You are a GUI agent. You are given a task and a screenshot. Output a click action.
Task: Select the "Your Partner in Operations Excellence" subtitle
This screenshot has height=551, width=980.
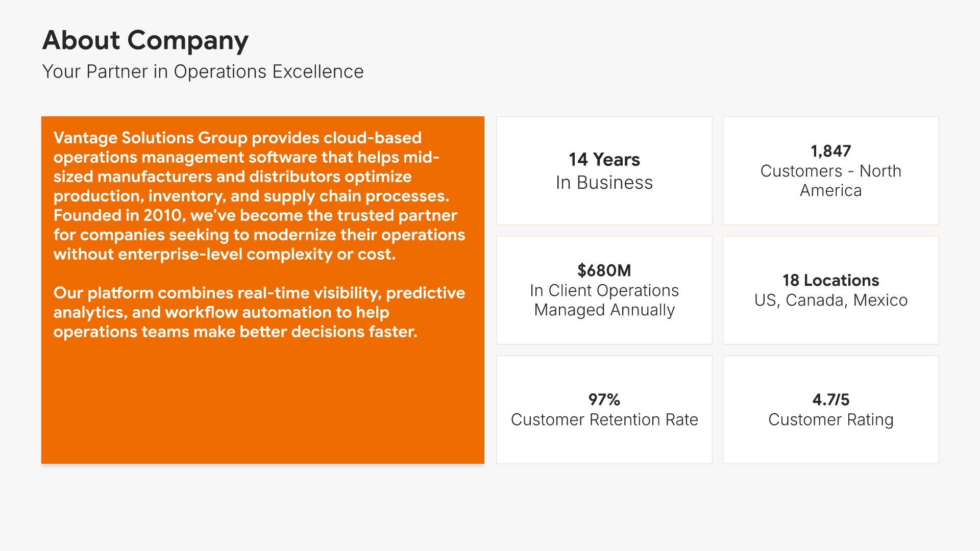pyautogui.click(x=203, y=72)
